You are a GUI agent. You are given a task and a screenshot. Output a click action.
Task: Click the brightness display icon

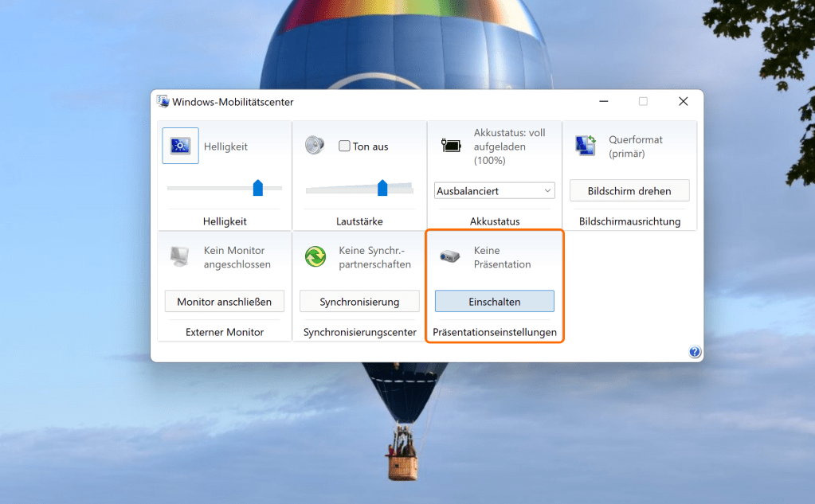pyautogui.click(x=180, y=146)
